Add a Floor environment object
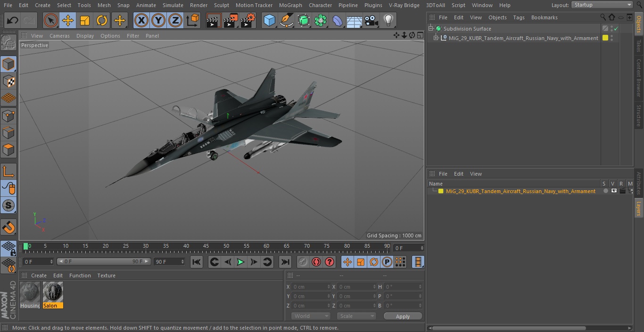Screen dimensions: 644x332 [x=354, y=21]
